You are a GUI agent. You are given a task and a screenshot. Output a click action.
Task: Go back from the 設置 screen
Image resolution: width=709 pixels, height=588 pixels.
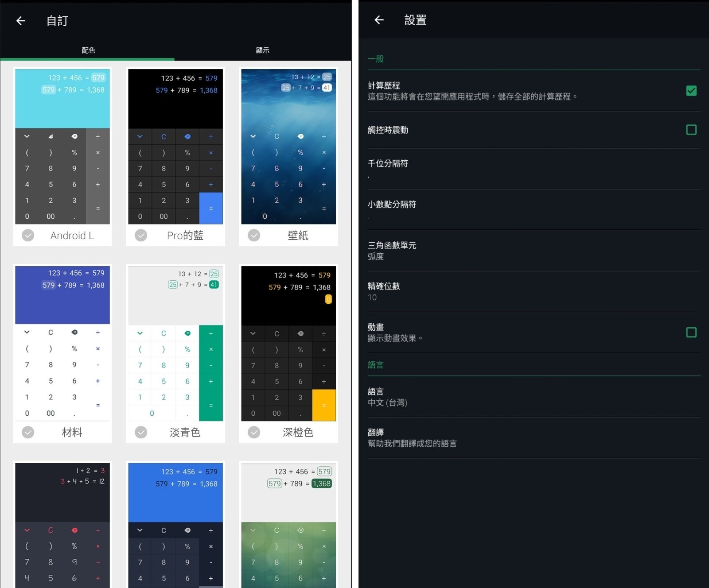pos(379,20)
